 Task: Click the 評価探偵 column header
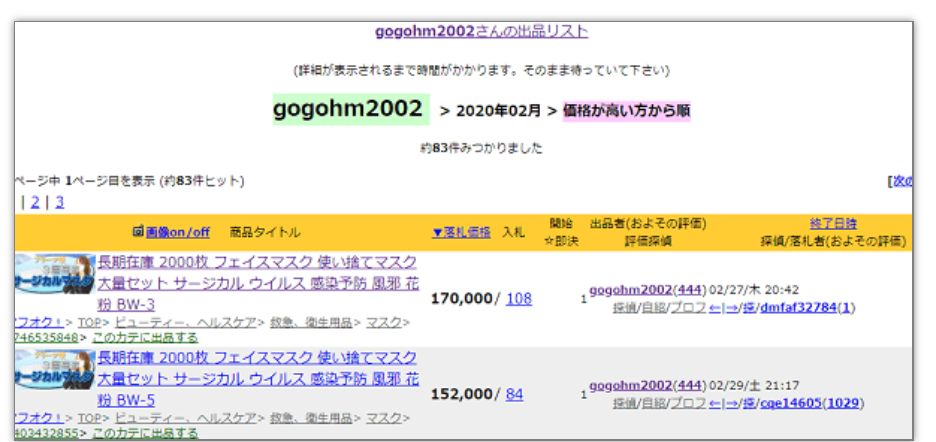(x=648, y=241)
